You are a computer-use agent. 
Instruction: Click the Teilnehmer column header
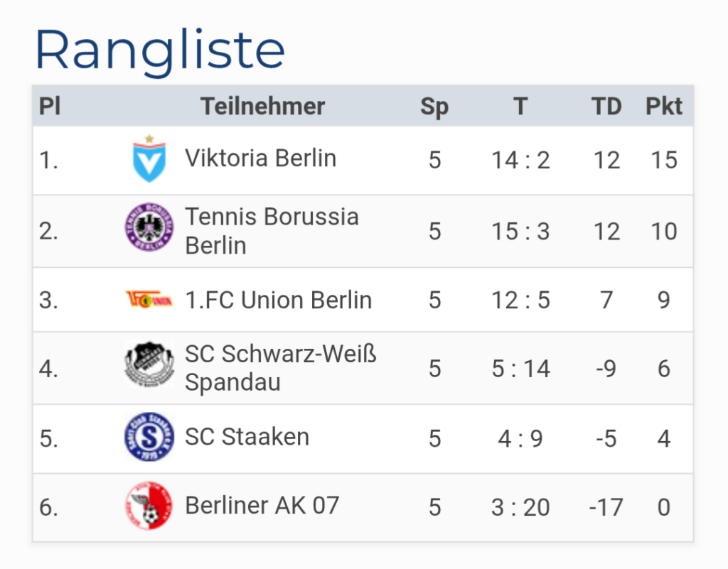pos(262,107)
